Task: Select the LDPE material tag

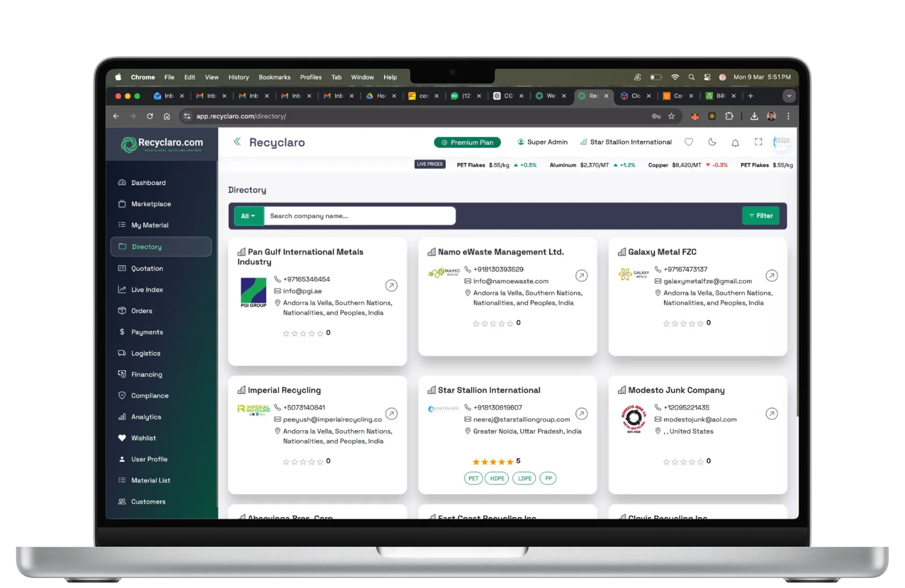Action: [525, 478]
